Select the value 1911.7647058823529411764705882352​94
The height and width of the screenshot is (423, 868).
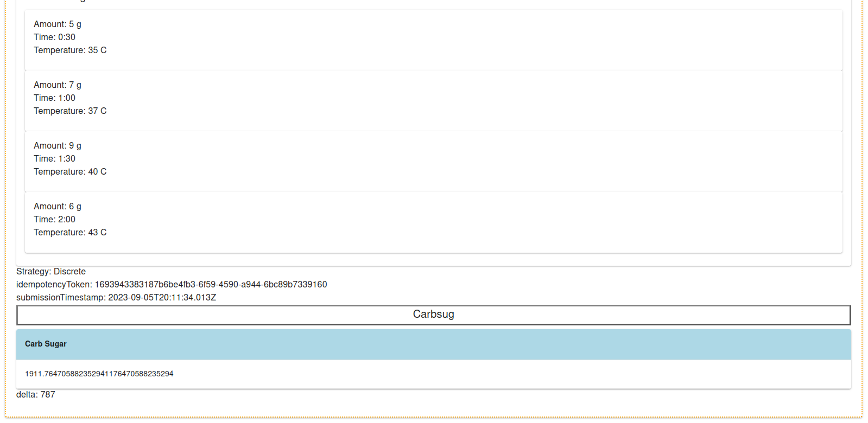pos(99,374)
